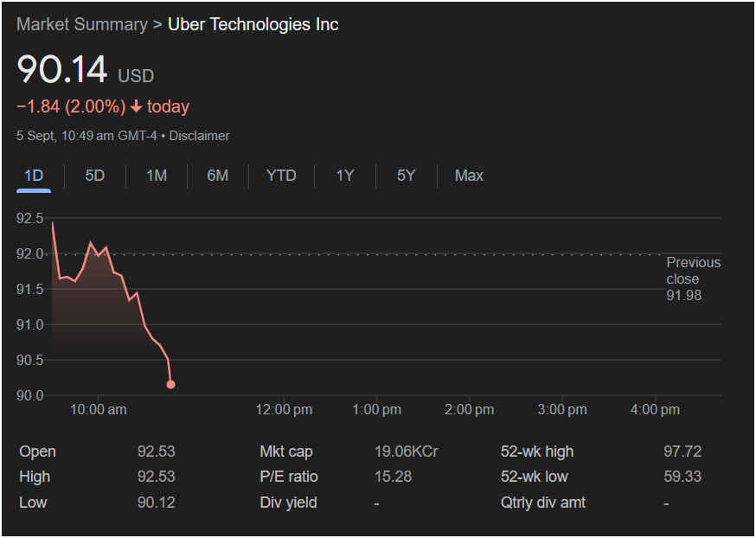Select the 52-wk high value 97.72

click(682, 452)
